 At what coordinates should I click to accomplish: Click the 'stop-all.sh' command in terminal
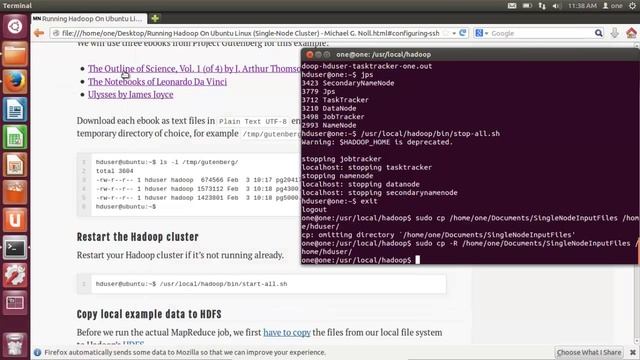[x=430, y=133]
